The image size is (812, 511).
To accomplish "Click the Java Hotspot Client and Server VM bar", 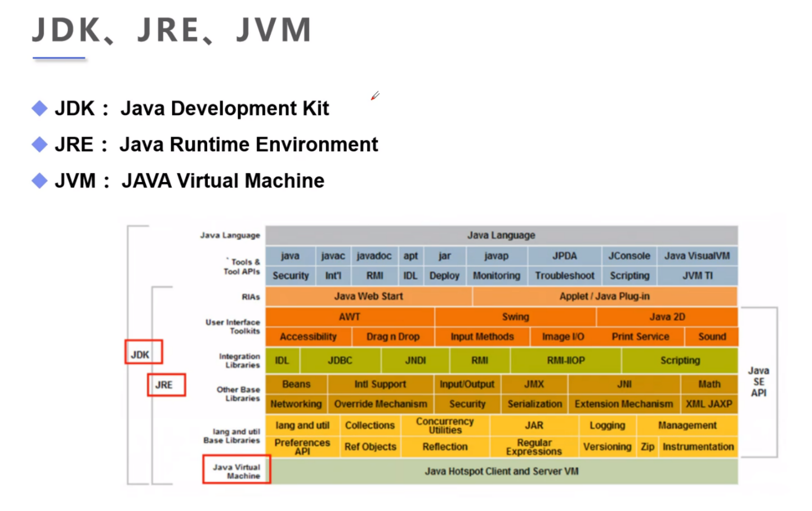I will coord(501,471).
